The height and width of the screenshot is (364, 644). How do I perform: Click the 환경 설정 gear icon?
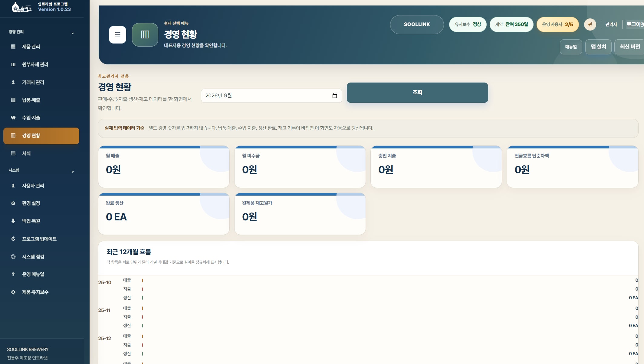tap(13, 203)
